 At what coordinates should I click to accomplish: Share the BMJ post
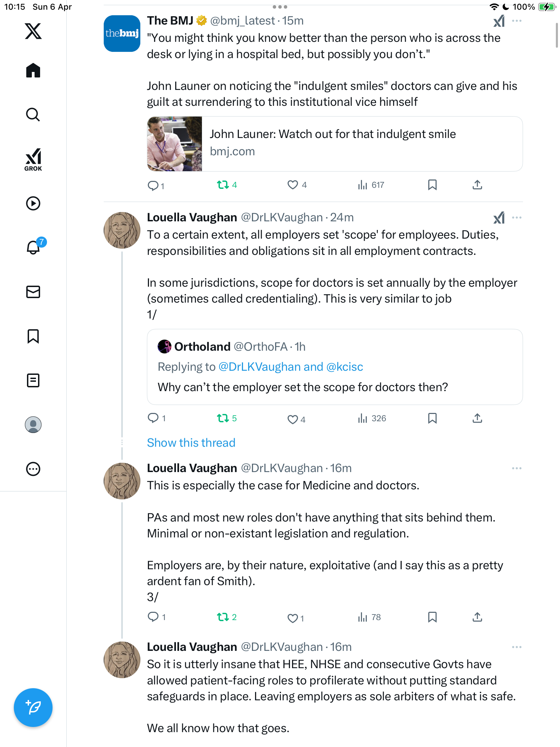(x=477, y=185)
